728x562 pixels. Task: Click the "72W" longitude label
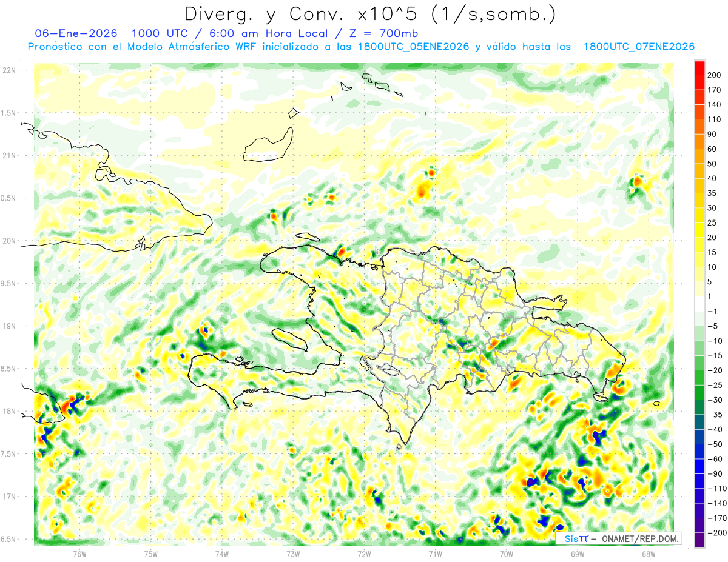tap(364, 554)
